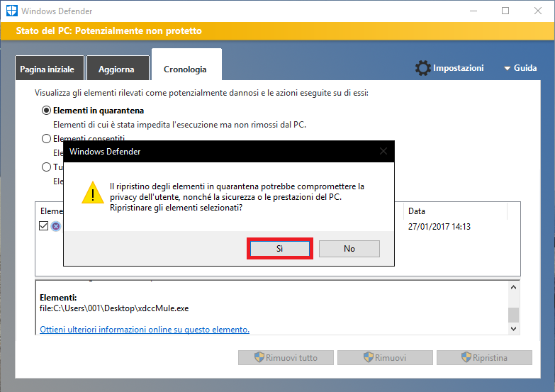Click shield icon on Ripristina button
Image resolution: width=555 pixels, height=392 pixels.
466,357
